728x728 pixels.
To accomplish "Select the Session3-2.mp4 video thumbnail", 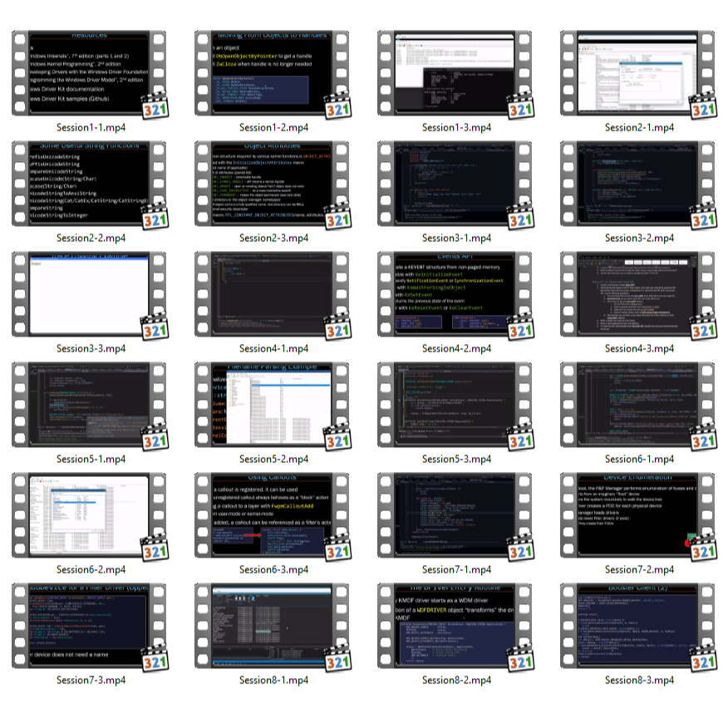I will click(x=638, y=184).
